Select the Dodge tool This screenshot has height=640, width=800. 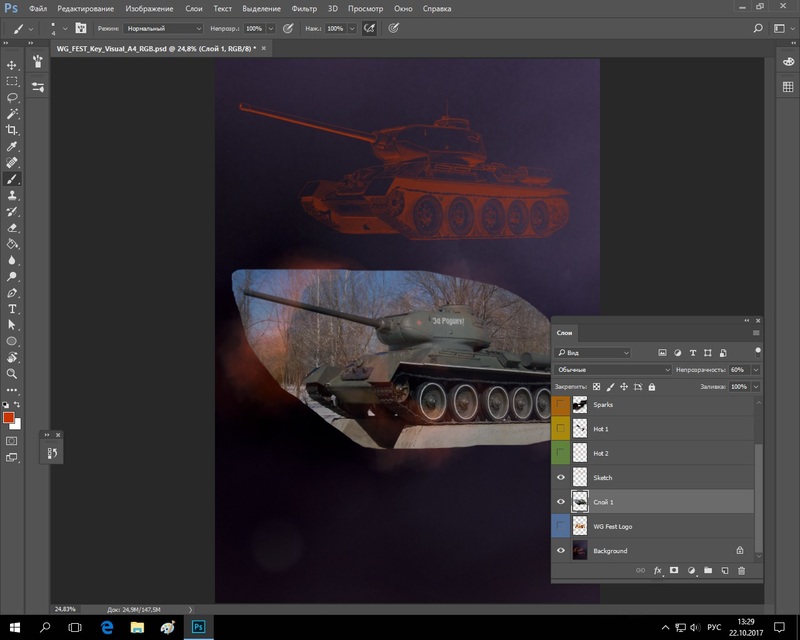pyautogui.click(x=12, y=277)
